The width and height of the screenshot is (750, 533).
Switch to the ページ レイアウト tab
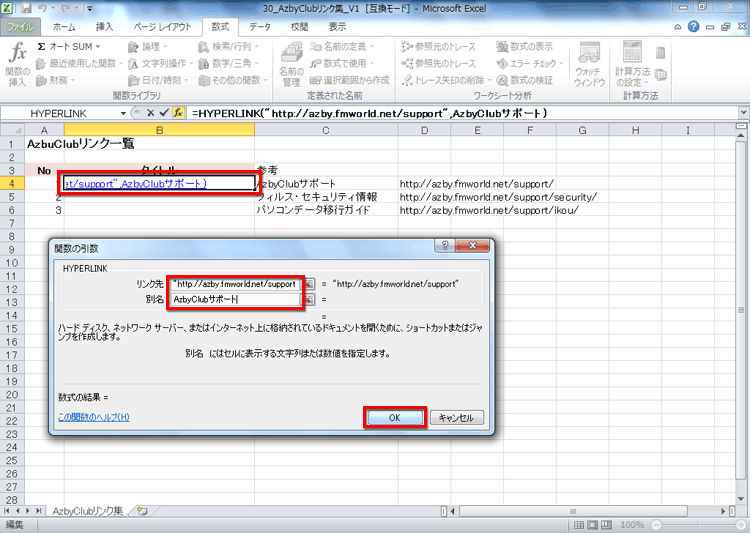tap(162, 27)
